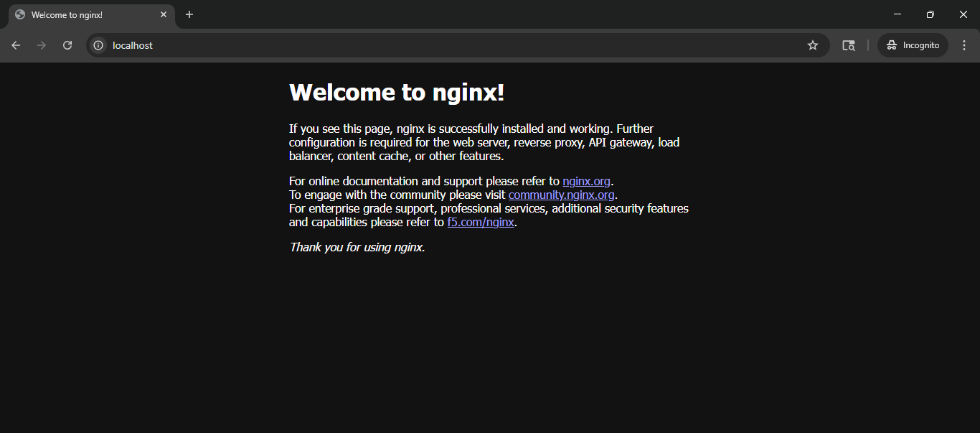Click the globe favicon on the tab

click(20, 14)
